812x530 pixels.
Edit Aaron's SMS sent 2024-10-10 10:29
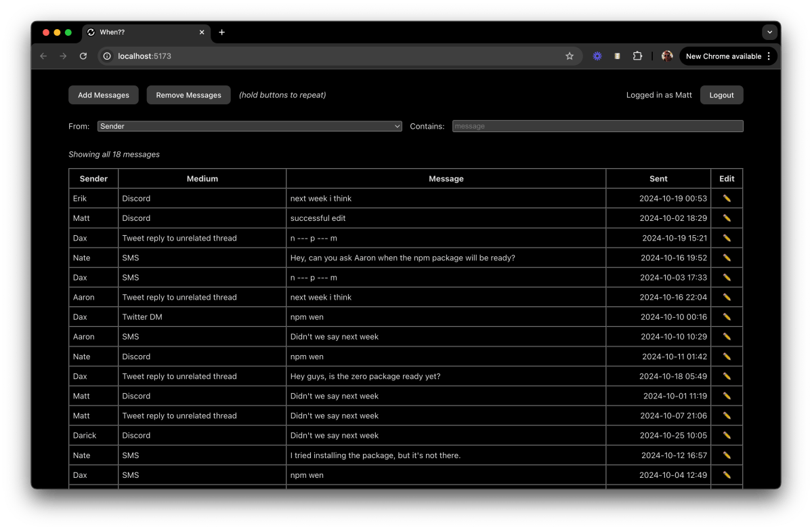click(x=727, y=336)
